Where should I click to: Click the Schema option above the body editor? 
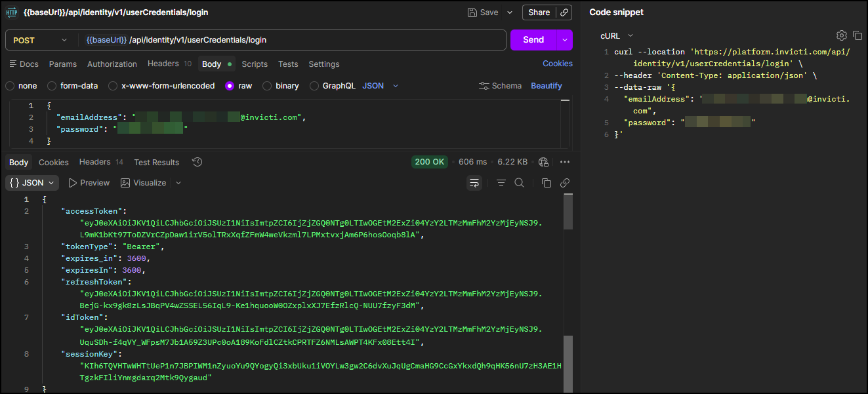[500, 85]
